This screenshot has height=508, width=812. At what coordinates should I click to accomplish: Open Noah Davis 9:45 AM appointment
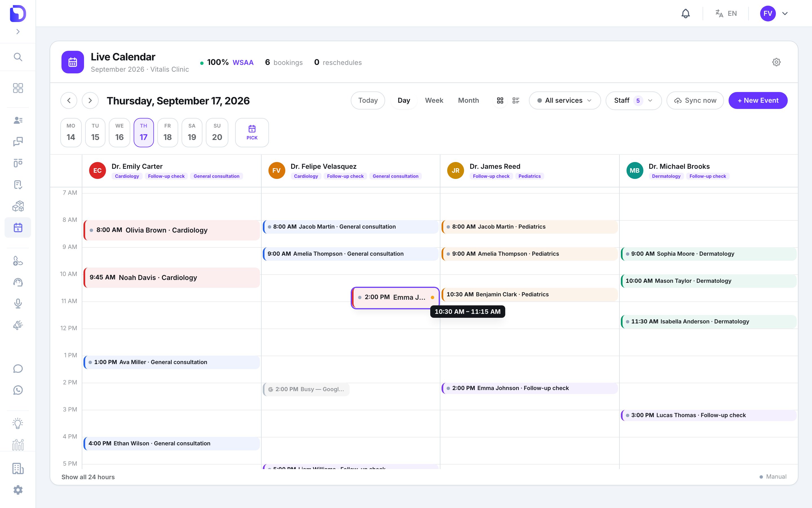pos(172,277)
